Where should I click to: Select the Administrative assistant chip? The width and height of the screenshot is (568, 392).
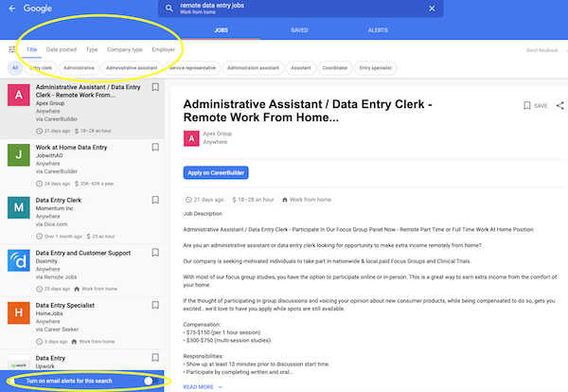point(132,68)
